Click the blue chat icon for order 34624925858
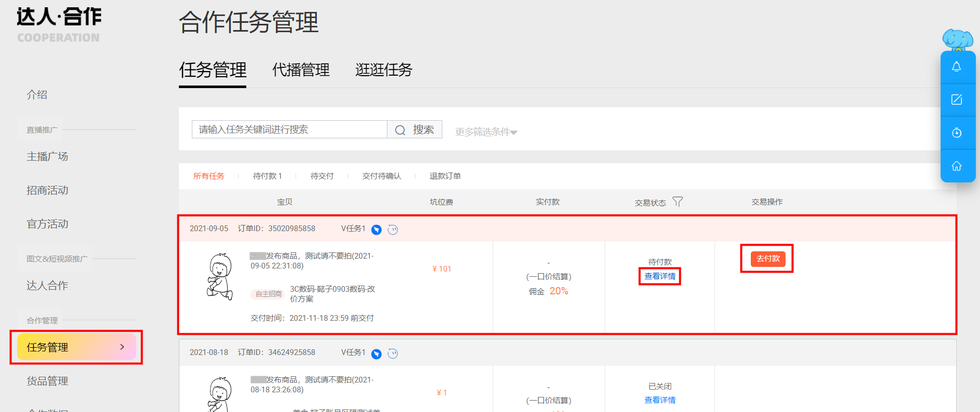 [376, 353]
